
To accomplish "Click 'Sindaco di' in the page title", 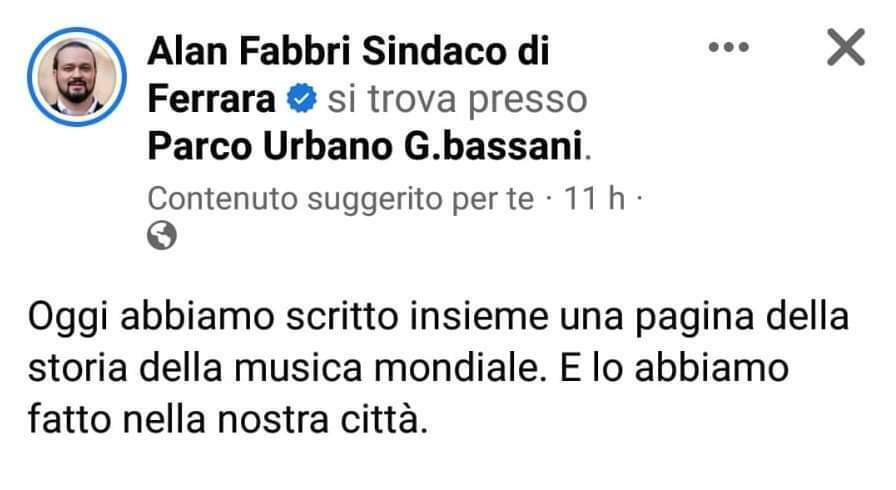I will pos(455,51).
